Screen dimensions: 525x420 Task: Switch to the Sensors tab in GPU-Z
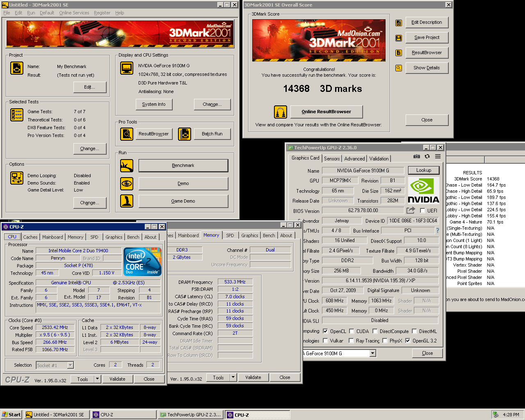[x=332, y=159]
